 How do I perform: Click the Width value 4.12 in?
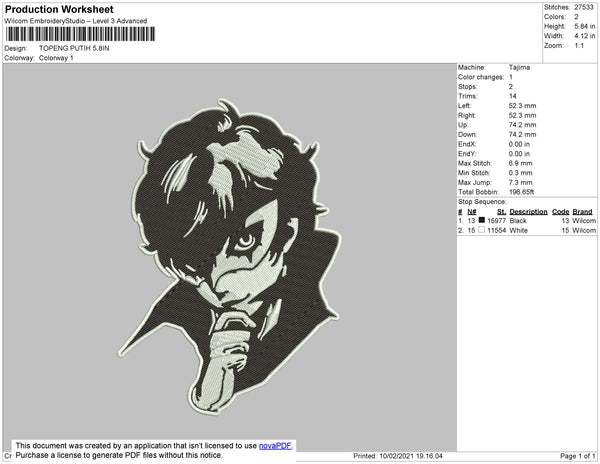(584, 36)
